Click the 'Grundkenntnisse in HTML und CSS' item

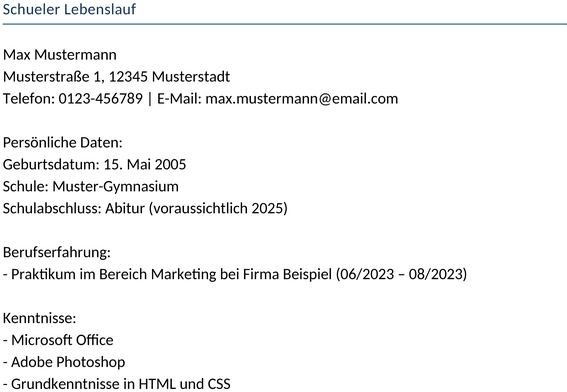coord(116,384)
